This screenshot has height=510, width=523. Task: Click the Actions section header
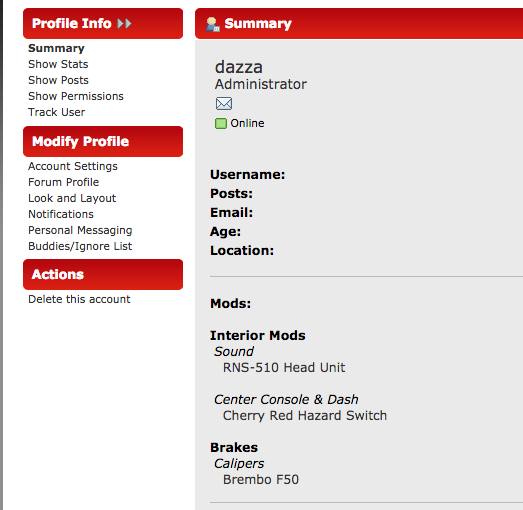click(x=103, y=275)
